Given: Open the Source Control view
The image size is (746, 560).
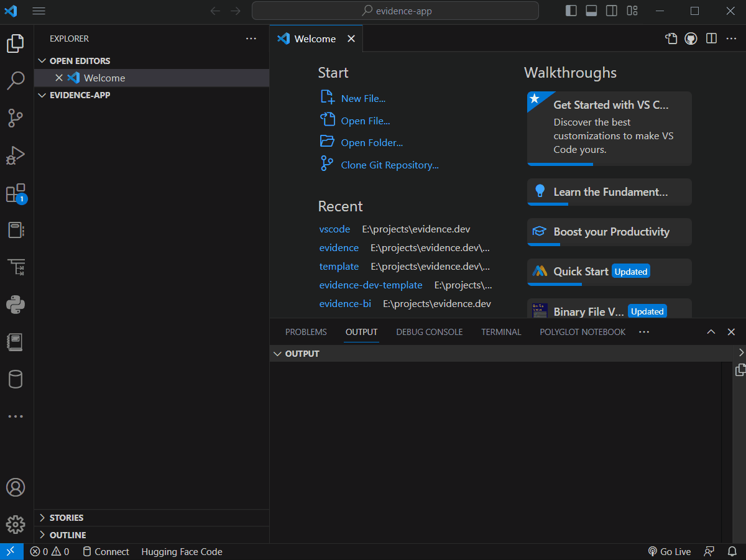Looking at the screenshot, I should click(16, 117).
